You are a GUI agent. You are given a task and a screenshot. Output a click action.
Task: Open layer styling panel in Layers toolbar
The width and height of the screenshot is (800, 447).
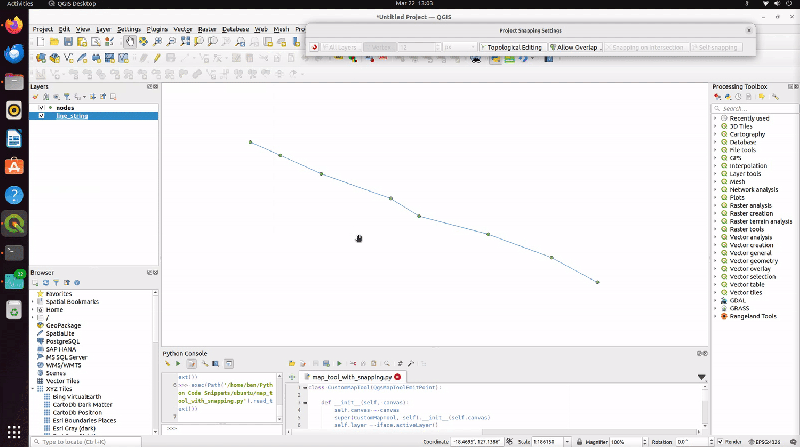36,96
